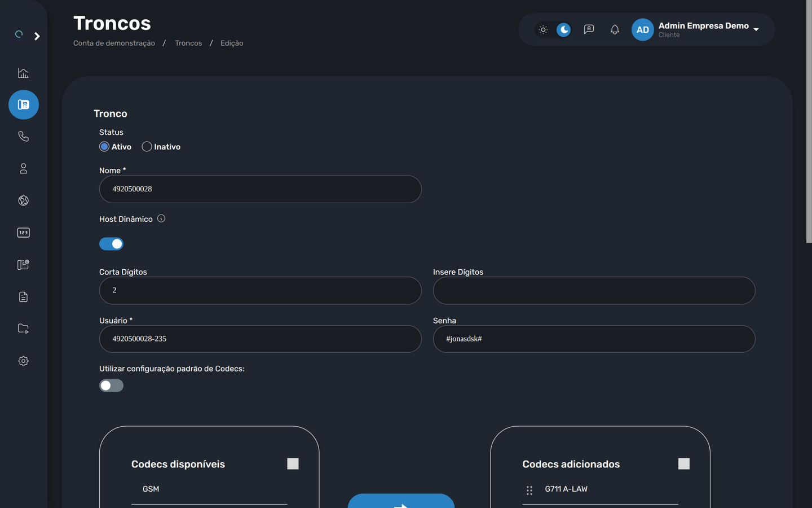Open the phone-with-gear sidebar icon

click(23, 265)
